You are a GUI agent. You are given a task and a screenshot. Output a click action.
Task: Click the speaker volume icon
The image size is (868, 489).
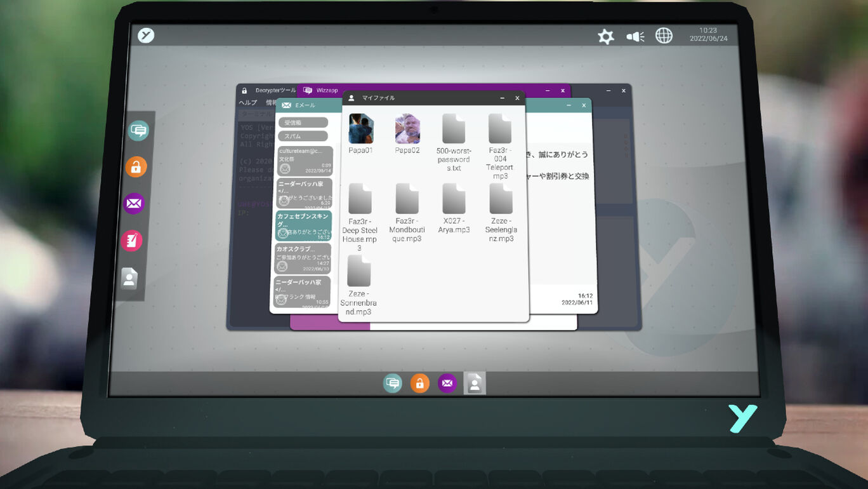point(635,36)
